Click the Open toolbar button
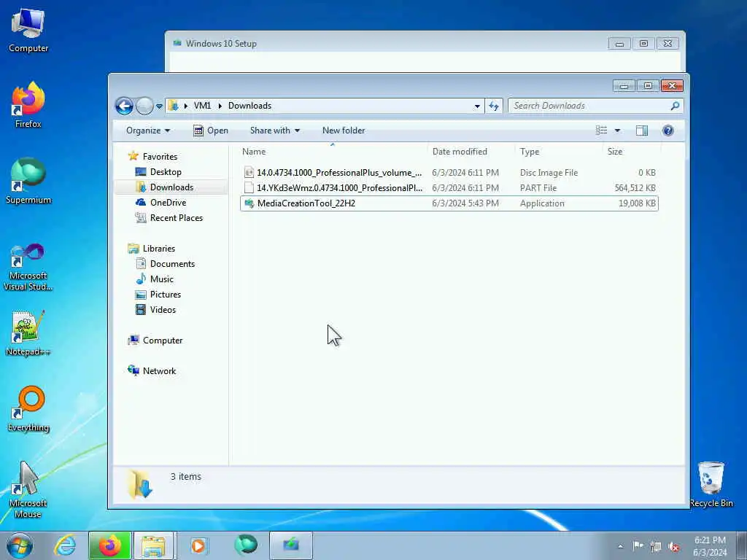This screenshot has width=747, height=560. click(x=211, y=131)
